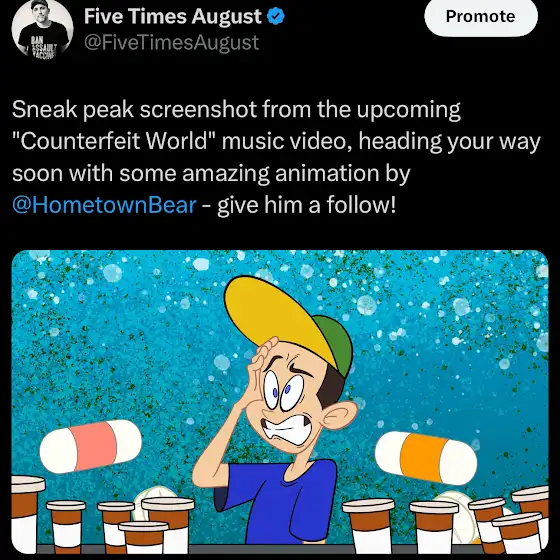Click the pink and white pill capsule
Viewport: 560px width, 560px height.
point(90,446)
